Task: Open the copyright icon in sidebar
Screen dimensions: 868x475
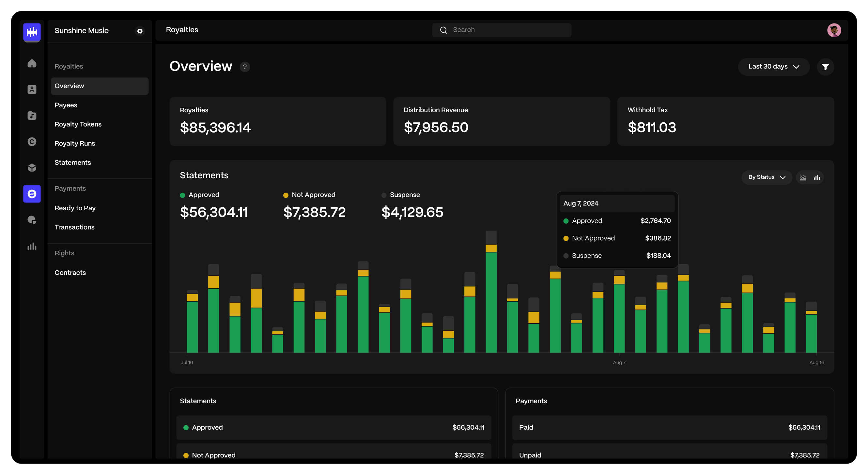Action: [x=32, y=142]
